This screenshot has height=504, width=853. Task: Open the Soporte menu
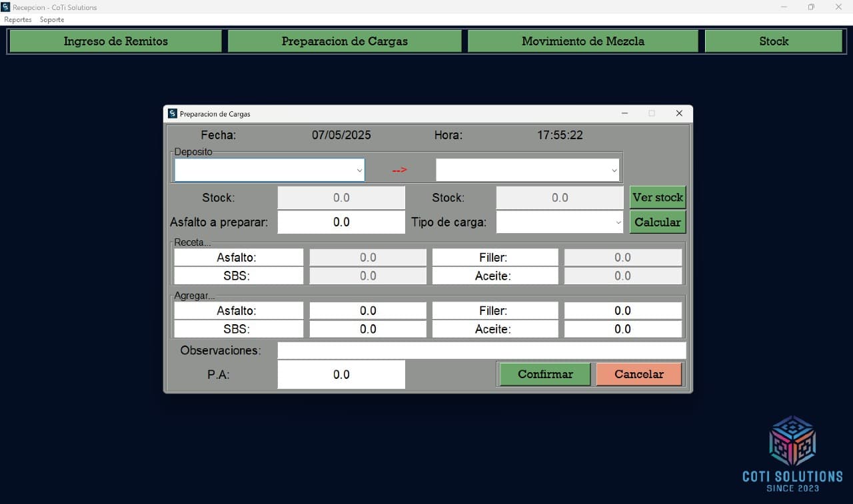pyautogui.click(x=52, y=20)
